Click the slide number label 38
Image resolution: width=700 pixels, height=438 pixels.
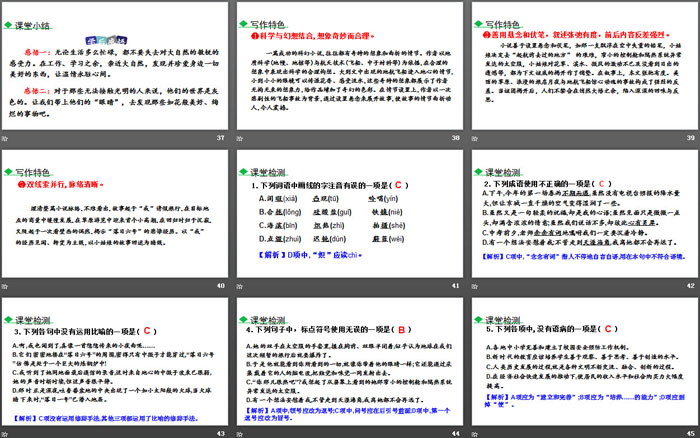(455, 138)
